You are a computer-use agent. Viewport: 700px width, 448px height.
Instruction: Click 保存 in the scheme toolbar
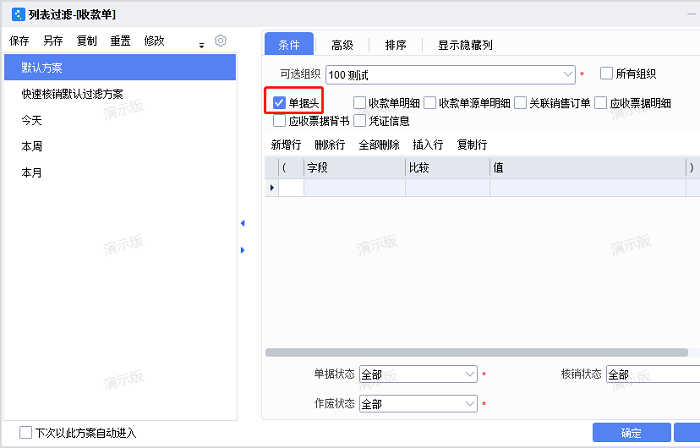[19, 41]
